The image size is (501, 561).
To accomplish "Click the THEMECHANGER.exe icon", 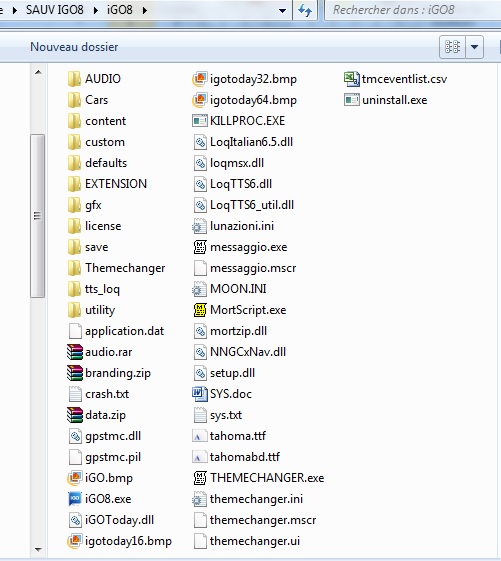I will click(x=200, y=478).
